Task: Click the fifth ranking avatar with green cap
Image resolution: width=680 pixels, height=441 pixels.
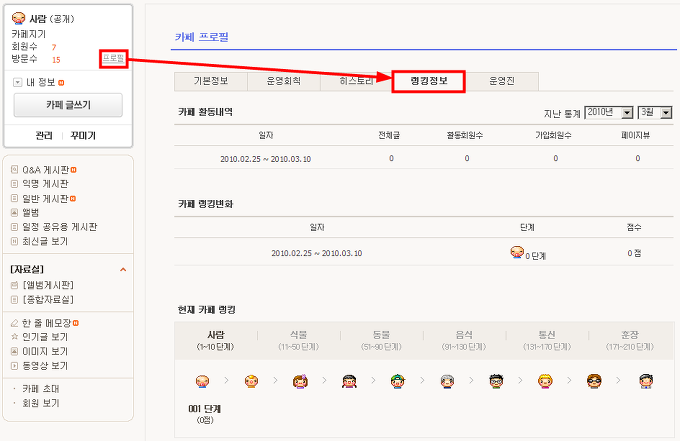Action: coord(398,381)
